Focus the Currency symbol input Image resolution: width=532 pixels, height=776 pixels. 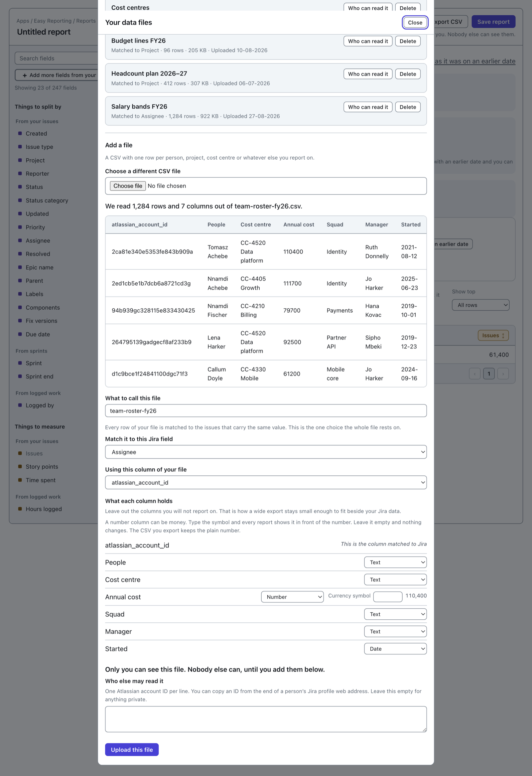(x=387, y=596)
